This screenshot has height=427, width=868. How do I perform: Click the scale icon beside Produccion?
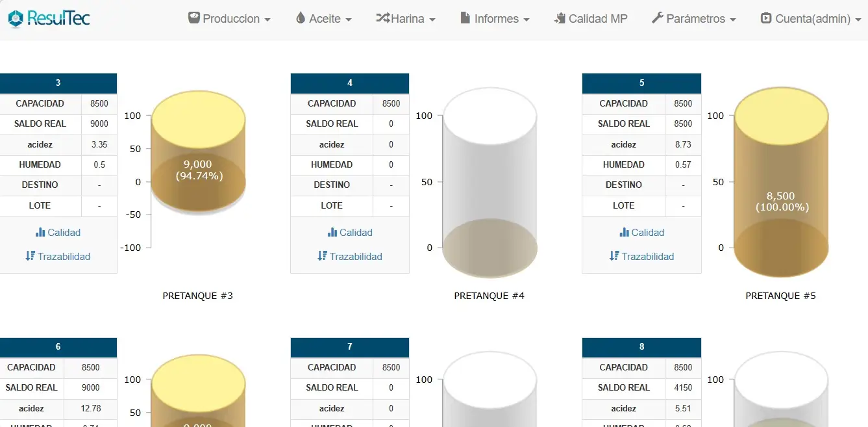pyautogui.click(x=193, y=18)
